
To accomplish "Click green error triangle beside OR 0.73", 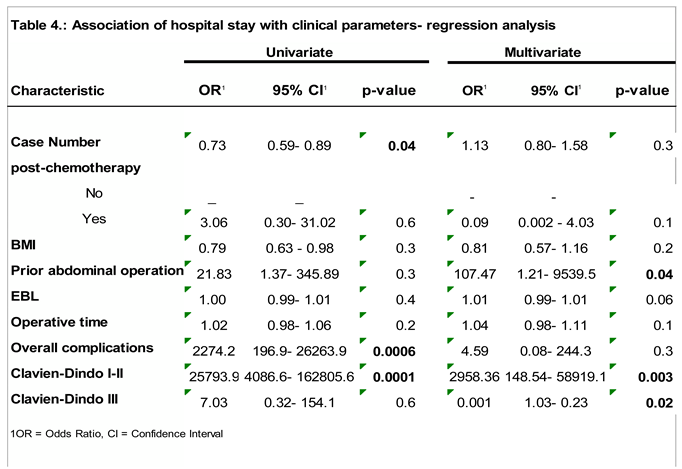I will pyautogui.click(x=189, y=135).
